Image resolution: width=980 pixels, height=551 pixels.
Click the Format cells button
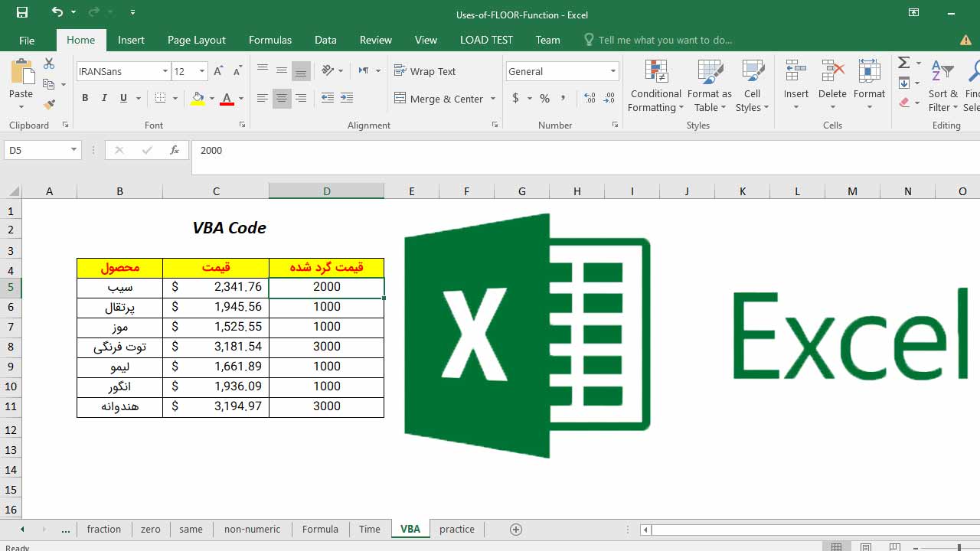(869, 86)
